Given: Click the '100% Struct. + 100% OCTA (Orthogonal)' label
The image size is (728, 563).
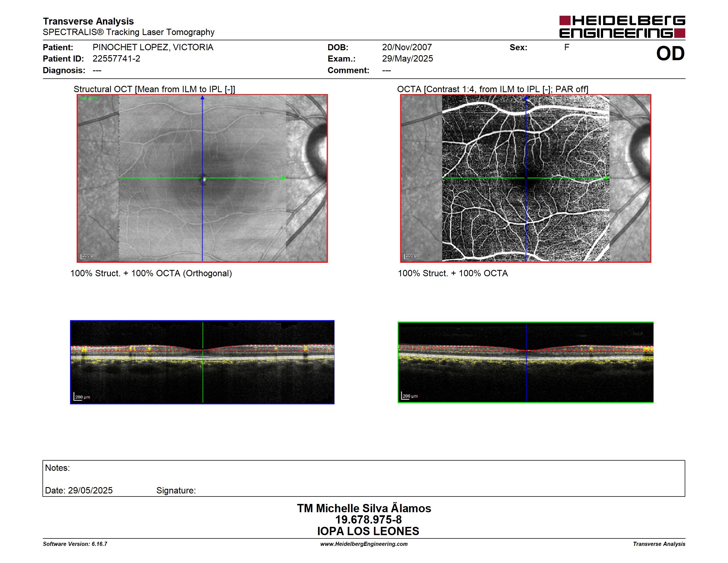Looking at the screenshot, I should click(151, 273).
